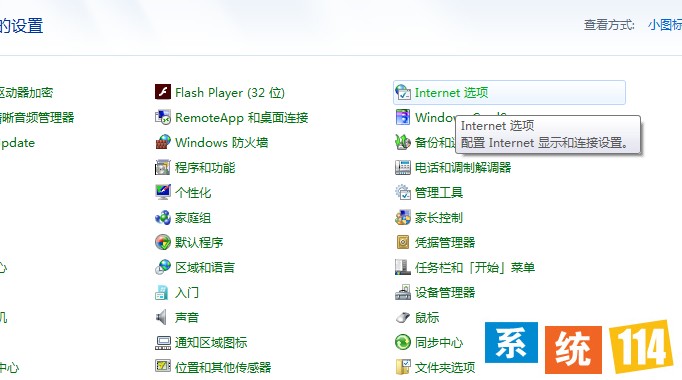This screenshot has height=380, width=682.
Task: Select the 鼠标 text entry
Action: (427, 317)
